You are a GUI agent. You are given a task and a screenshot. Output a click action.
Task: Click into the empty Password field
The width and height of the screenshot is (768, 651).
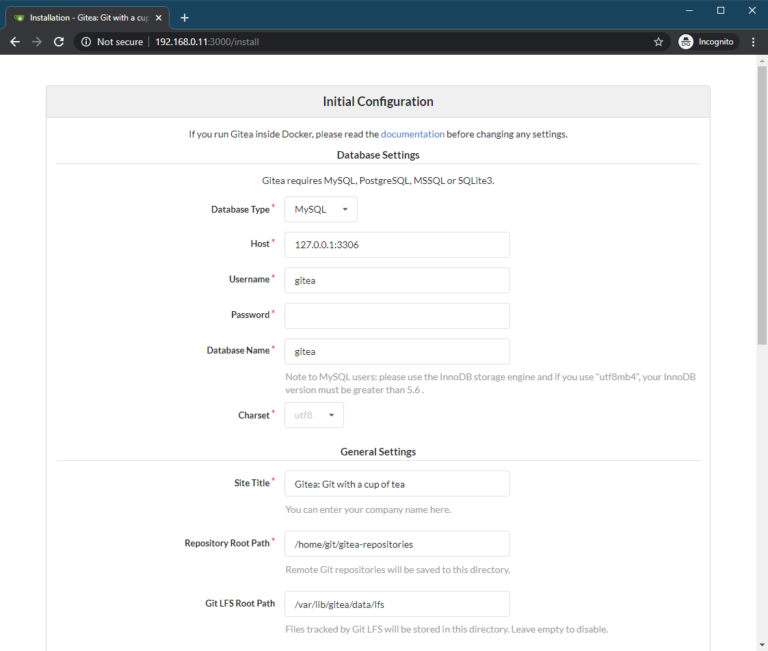click(x=397, y=315)
